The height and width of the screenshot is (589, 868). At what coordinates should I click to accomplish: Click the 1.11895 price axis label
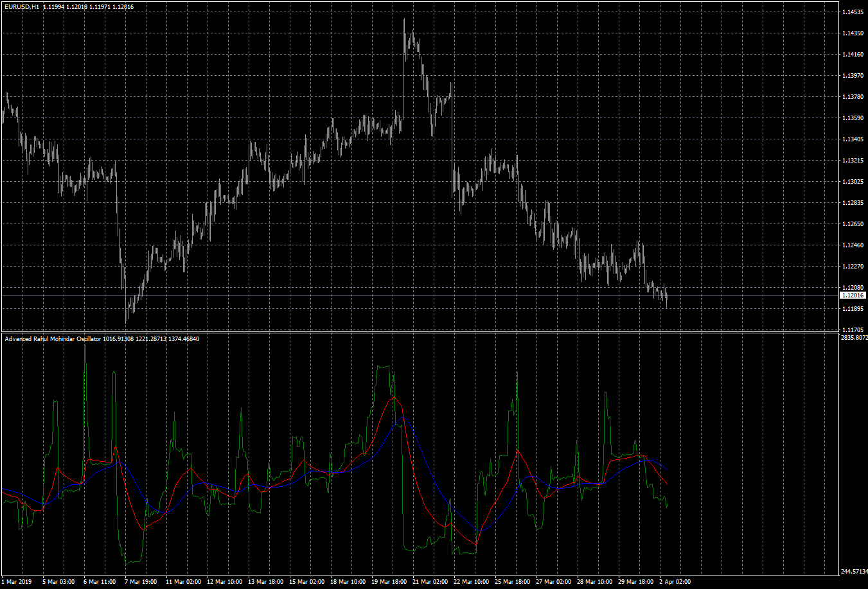pos(853,309)
